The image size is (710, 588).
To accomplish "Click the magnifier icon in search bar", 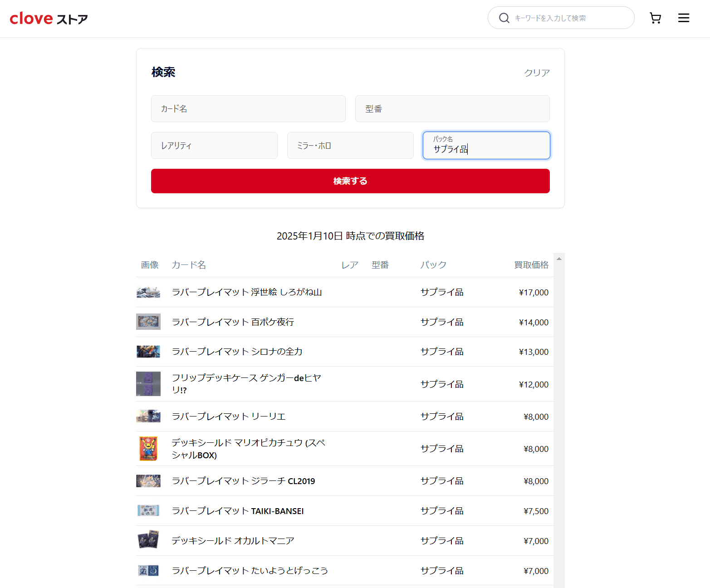I will 504,18.
